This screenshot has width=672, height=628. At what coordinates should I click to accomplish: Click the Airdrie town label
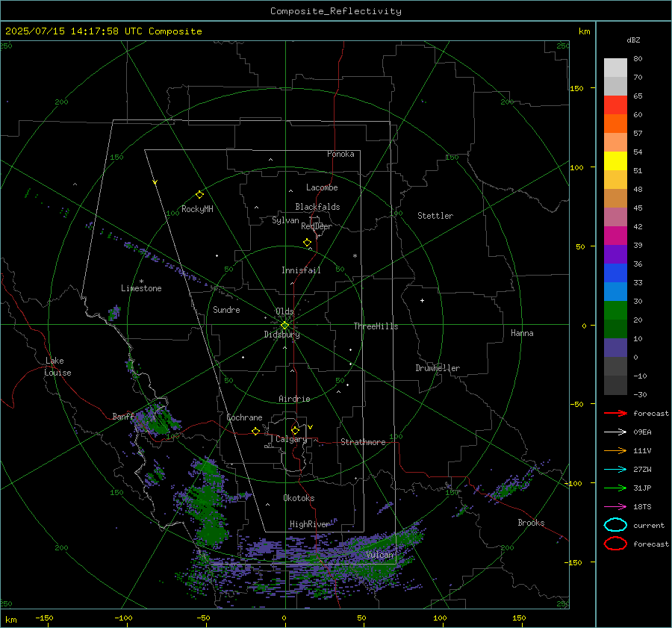pos(294,399)
